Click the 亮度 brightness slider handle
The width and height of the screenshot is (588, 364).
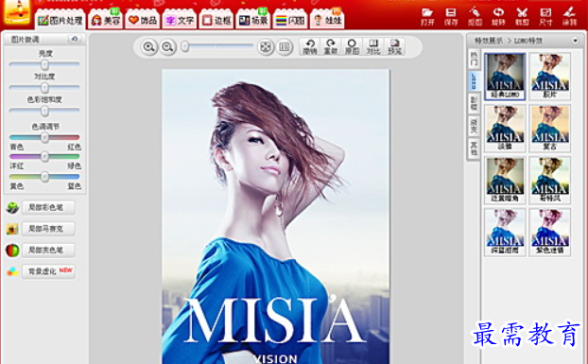click(x=44, y=64)
